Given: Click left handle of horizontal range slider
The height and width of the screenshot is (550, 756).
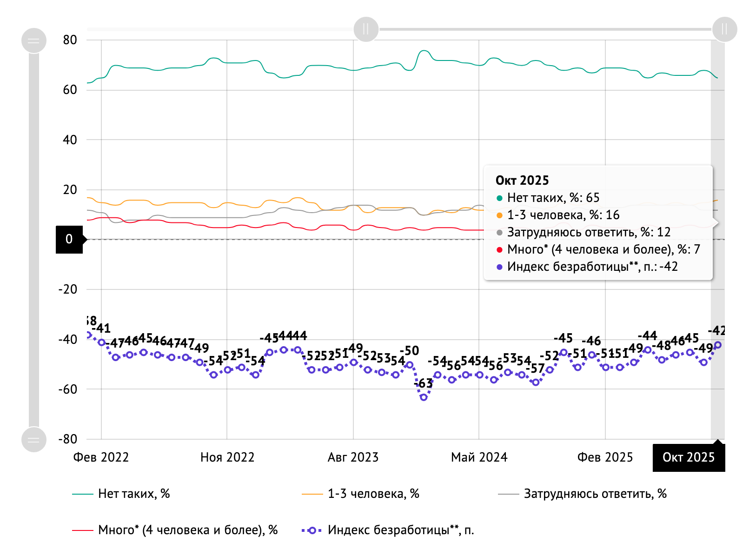Looking at the screenshot, I should [366, 29].
